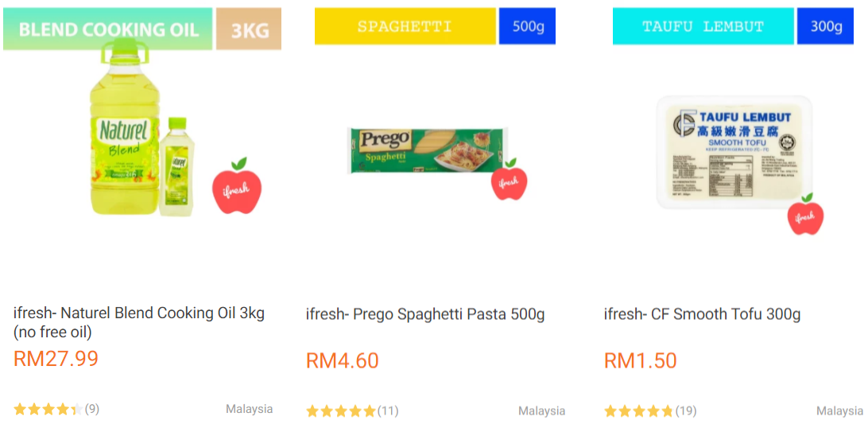868x428 pixels.
Task: Click the ifresh apple logo on Prego spaghetti
Action: coord(509,181)
